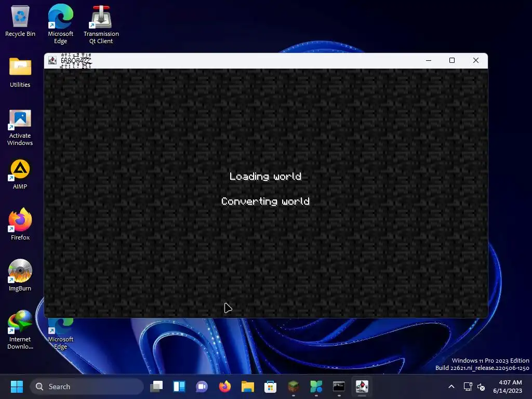Open muted volume tray icon
This screenshot has width=532, height=399.
(481, 387)
